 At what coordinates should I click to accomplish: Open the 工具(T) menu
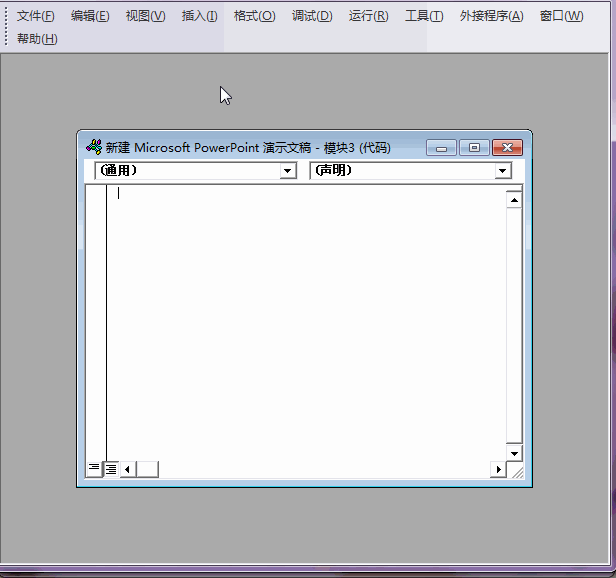(x=424, y=16)
